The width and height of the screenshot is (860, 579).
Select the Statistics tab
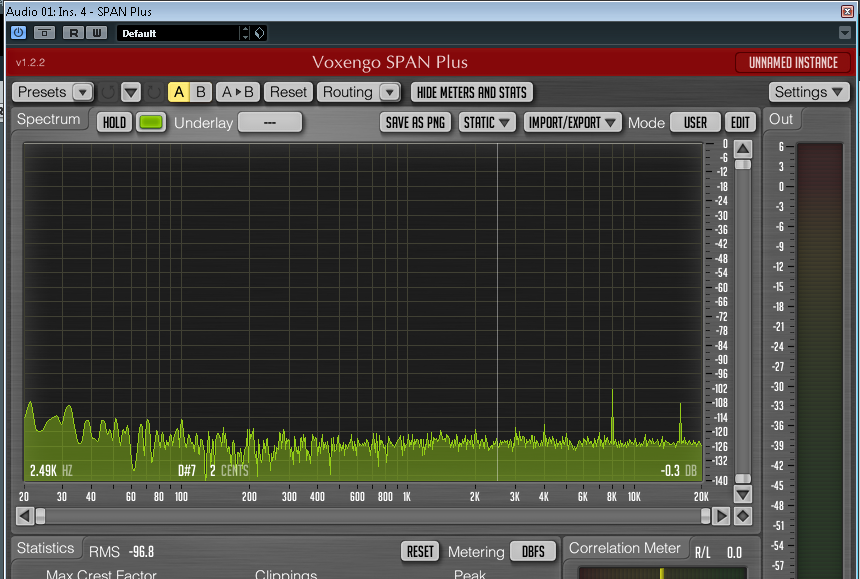tap(46, 548)
